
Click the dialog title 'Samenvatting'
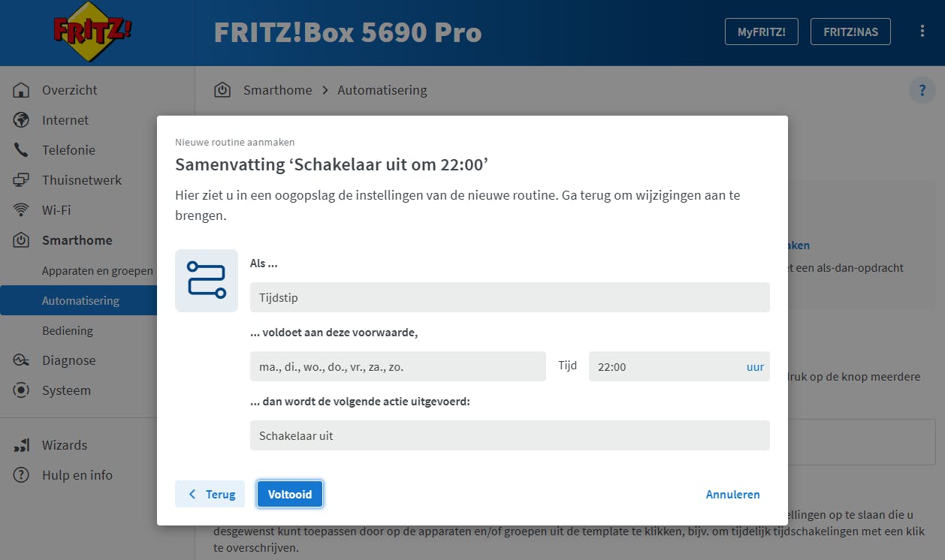[333, 164]
